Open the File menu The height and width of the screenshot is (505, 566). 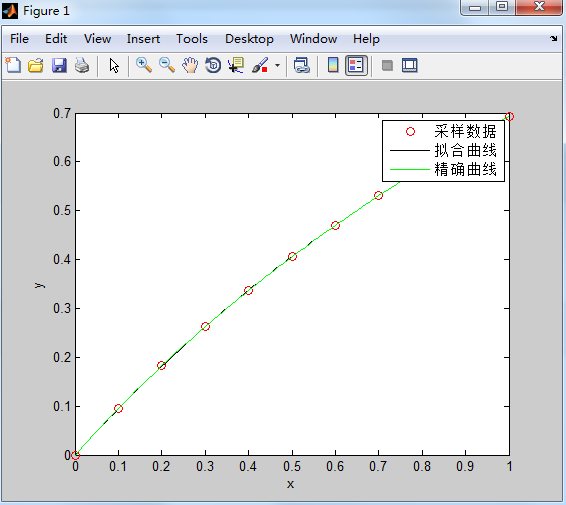tap(19, 39)
